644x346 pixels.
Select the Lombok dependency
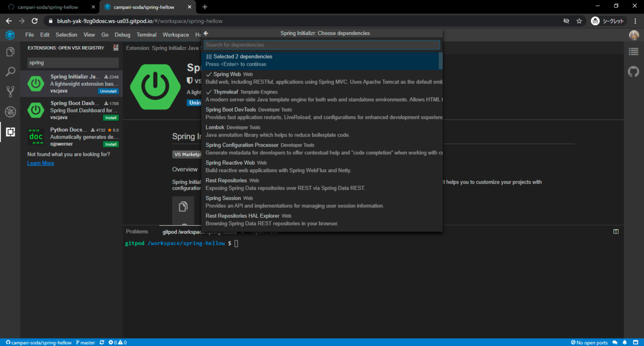[322, 131]
